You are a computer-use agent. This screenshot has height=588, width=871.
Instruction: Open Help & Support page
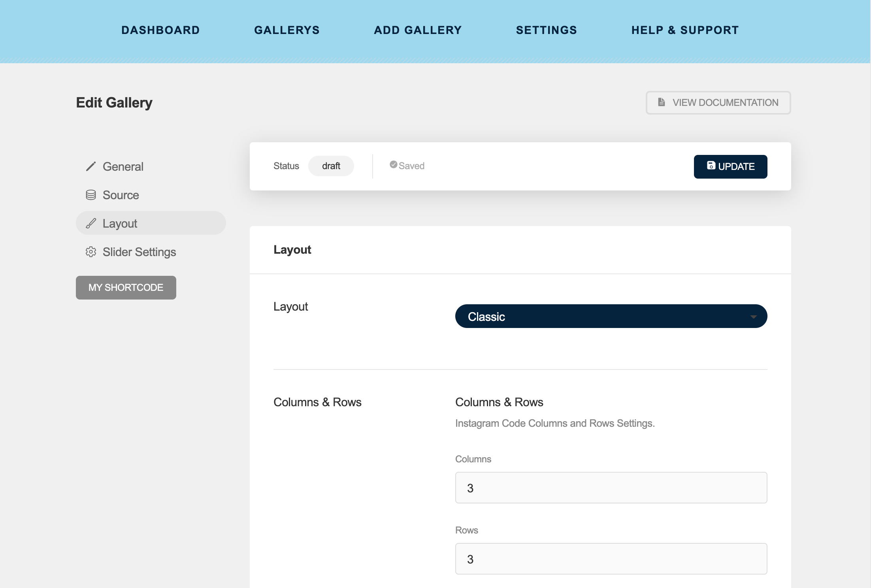(685, 30)
